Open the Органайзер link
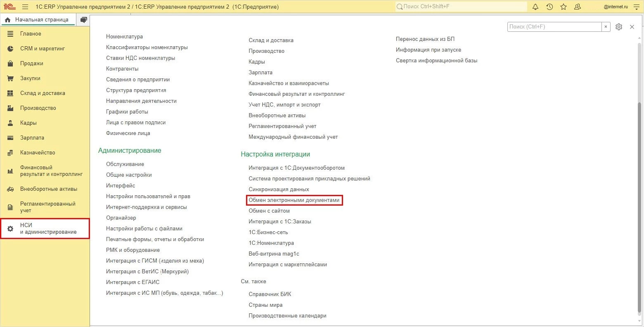 pos(121,218)
